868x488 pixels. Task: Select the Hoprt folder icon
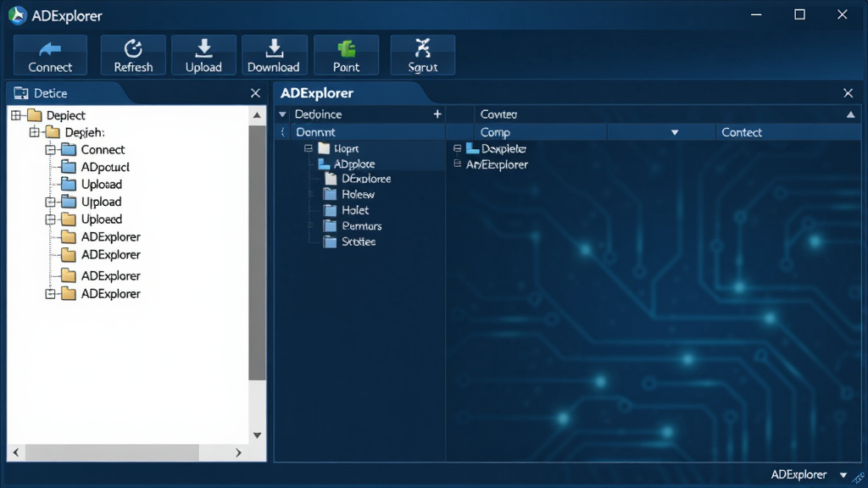325,148
